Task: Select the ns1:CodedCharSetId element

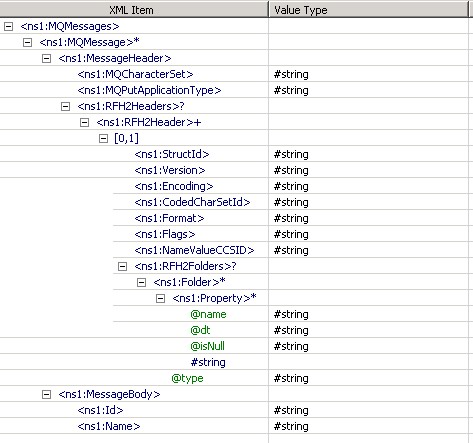Action: point(192,202)
